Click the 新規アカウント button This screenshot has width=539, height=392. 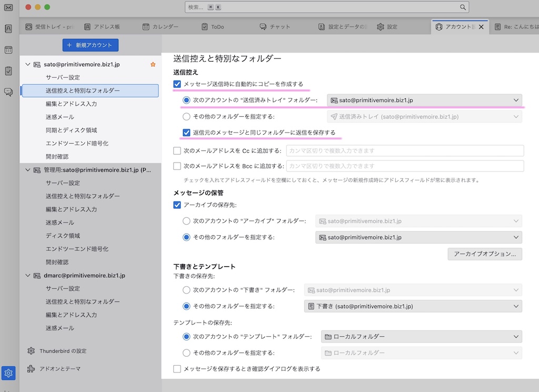point(91,45)
